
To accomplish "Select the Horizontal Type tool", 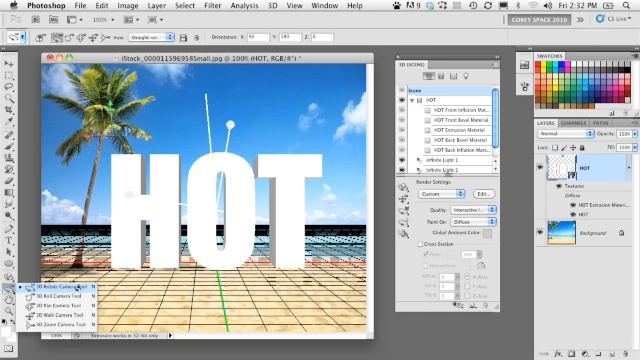I will coord(9,240).
